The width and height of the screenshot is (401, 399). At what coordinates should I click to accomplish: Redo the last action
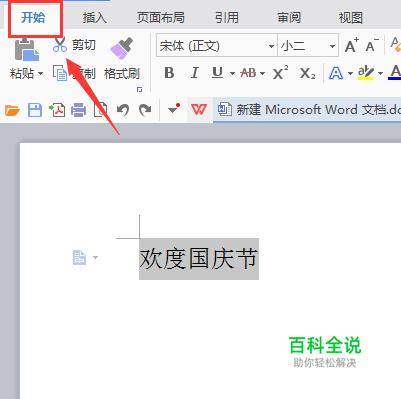pos(145,110)
